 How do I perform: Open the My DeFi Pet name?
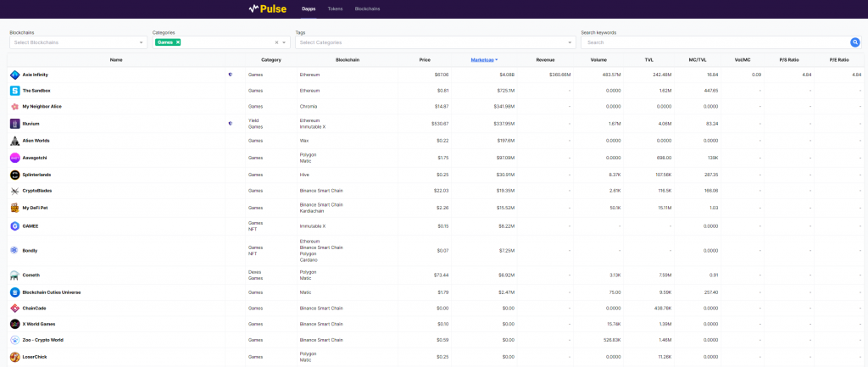(x=34, y=209)
